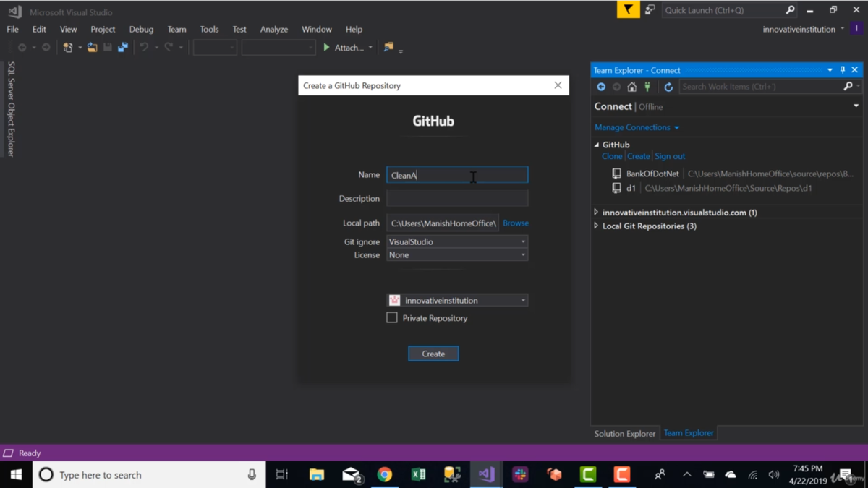The height and width of the screenshot is (488, 868).
Task: Click the Browse link beside Local path
Action: [x=516, y=223]
